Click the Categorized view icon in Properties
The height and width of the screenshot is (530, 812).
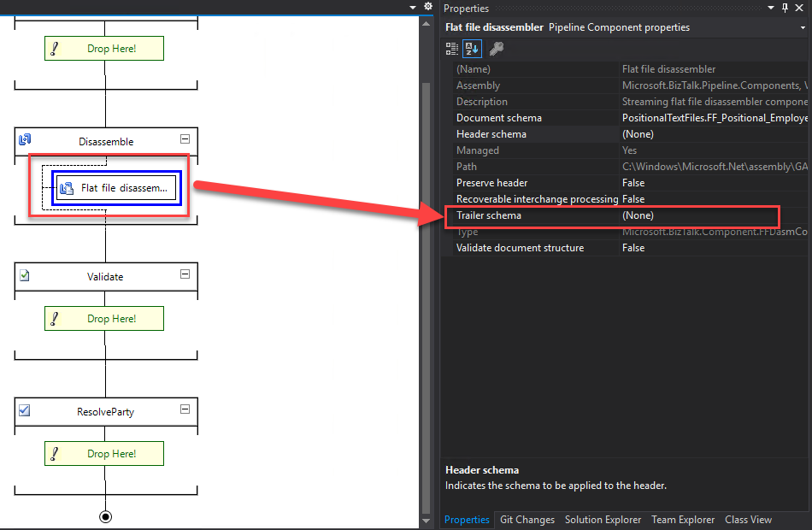452,49
